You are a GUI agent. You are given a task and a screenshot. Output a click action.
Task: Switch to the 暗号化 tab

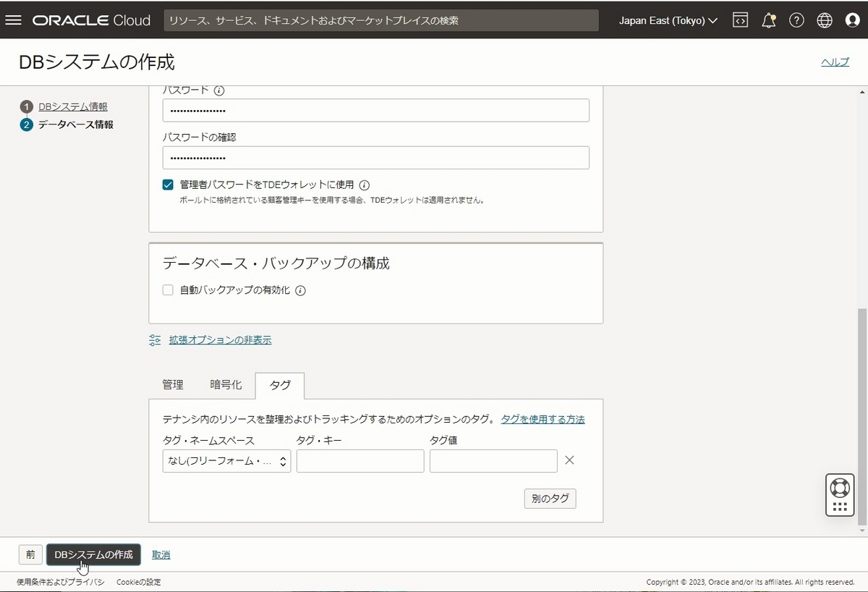226,385
